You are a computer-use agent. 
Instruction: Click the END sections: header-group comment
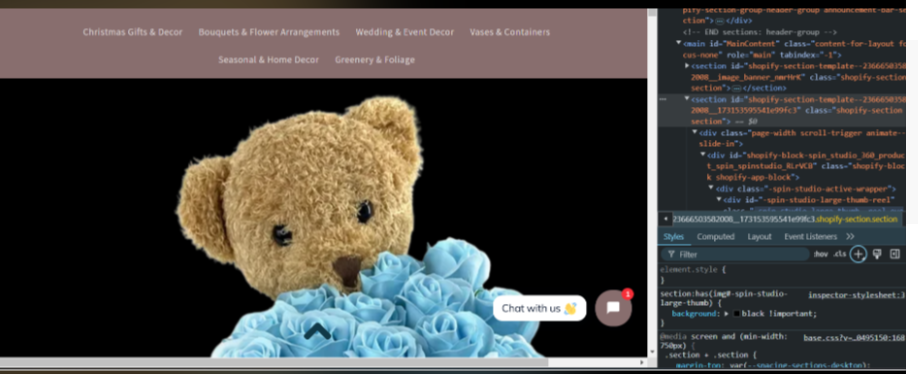(x=759, y=32)
